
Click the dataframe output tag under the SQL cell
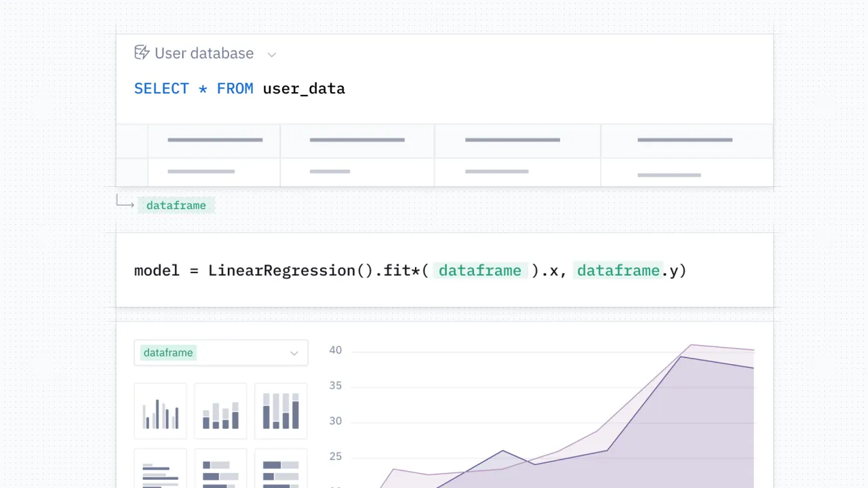pyautogui.click(x=176, y=205)
